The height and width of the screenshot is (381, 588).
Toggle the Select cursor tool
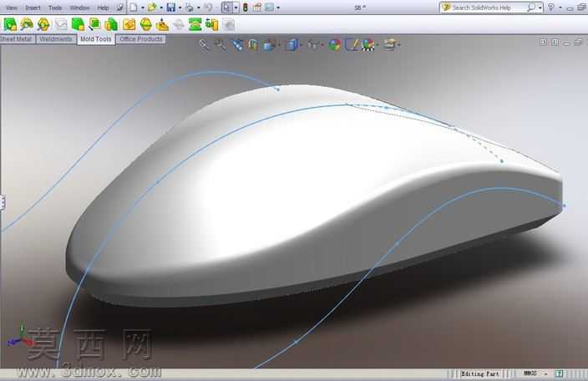pyautogui.click(x=226, y=8)
